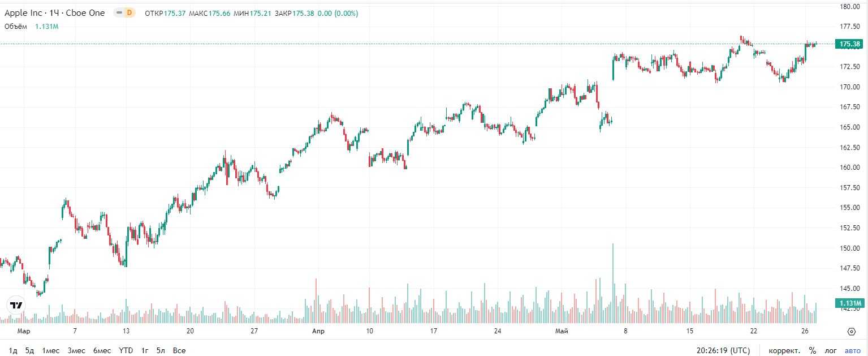Screen dimensions: 868x356
Task: Select the 1д time range
Action: pyautogui.click(x=13, y=350)
